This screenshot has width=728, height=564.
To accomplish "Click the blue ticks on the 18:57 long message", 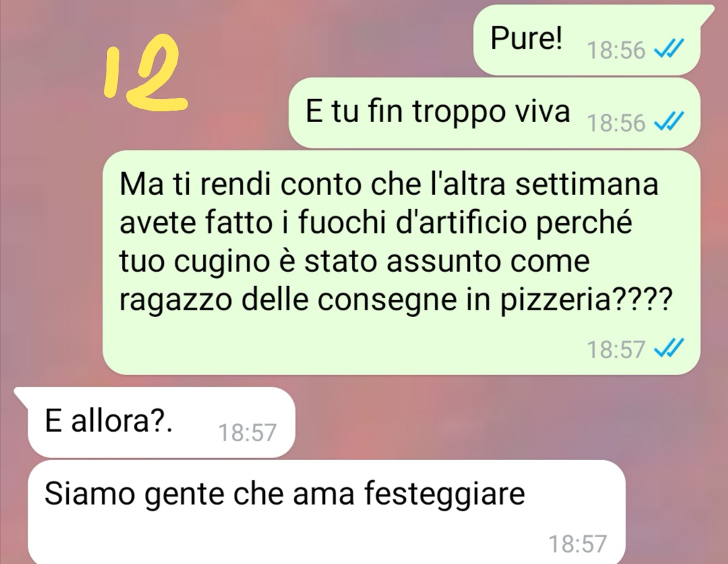I will pyautogui.click(x=669, y=347).
